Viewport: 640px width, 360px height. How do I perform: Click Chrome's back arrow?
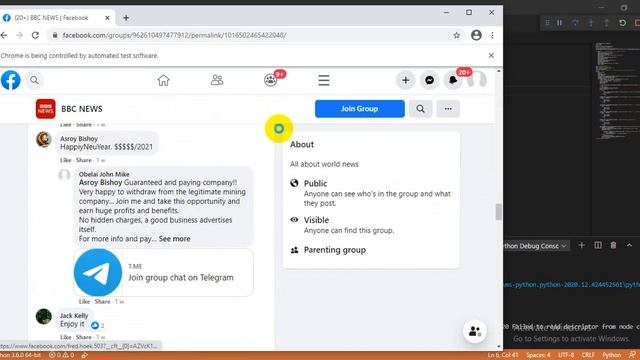point(4,36)
